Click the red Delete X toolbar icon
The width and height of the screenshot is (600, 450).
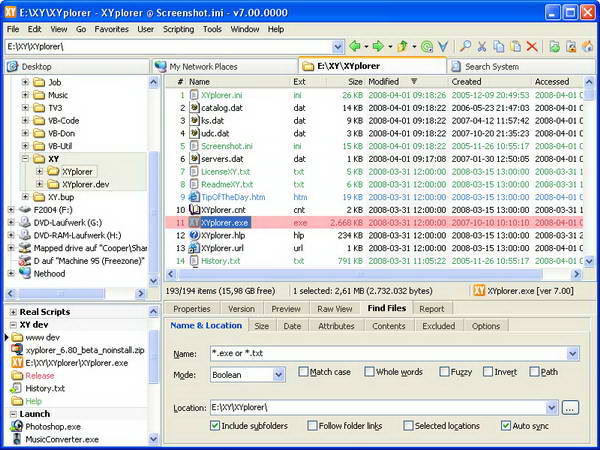click(531, 47)
